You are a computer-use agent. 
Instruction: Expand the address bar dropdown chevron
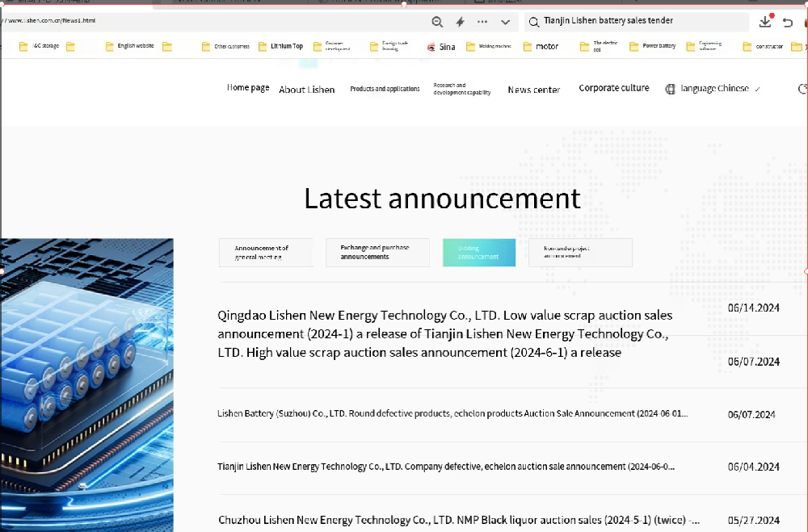tap(506, 22)
